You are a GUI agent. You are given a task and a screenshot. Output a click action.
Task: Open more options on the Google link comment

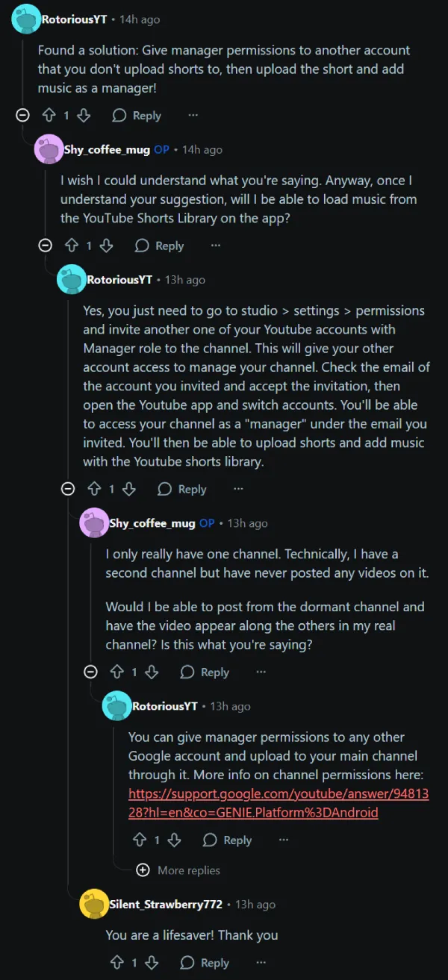(284, 840)
